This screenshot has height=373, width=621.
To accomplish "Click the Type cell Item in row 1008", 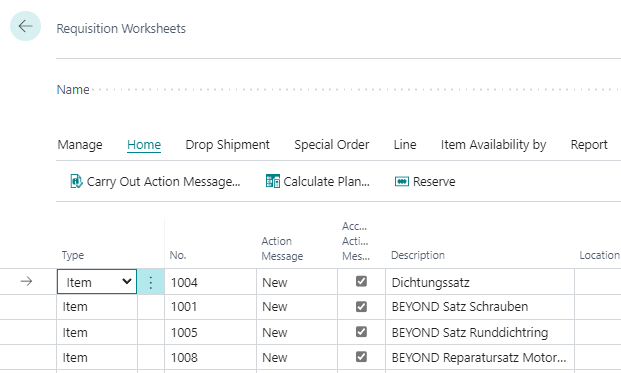I will click(x=97, y=357).
